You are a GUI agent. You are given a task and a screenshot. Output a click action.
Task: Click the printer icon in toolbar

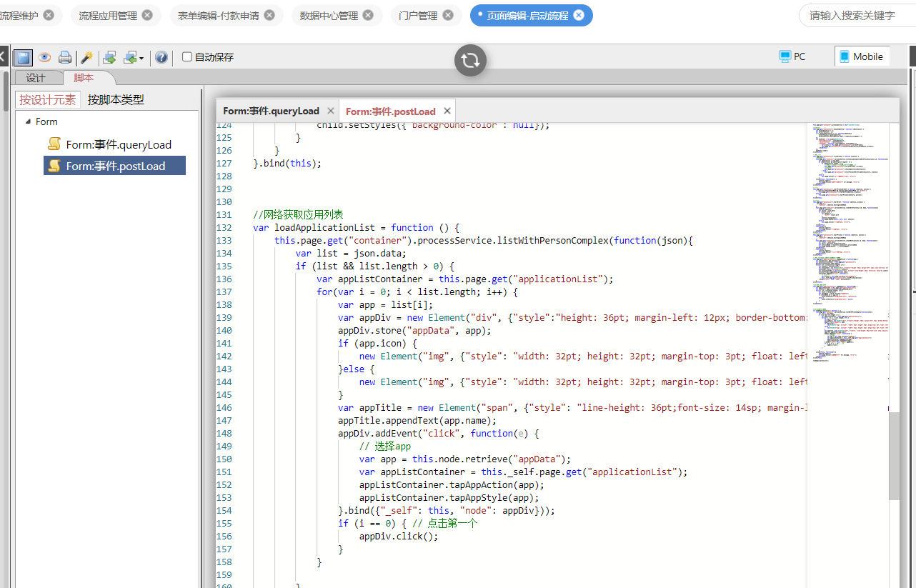(x=65, y=57)
